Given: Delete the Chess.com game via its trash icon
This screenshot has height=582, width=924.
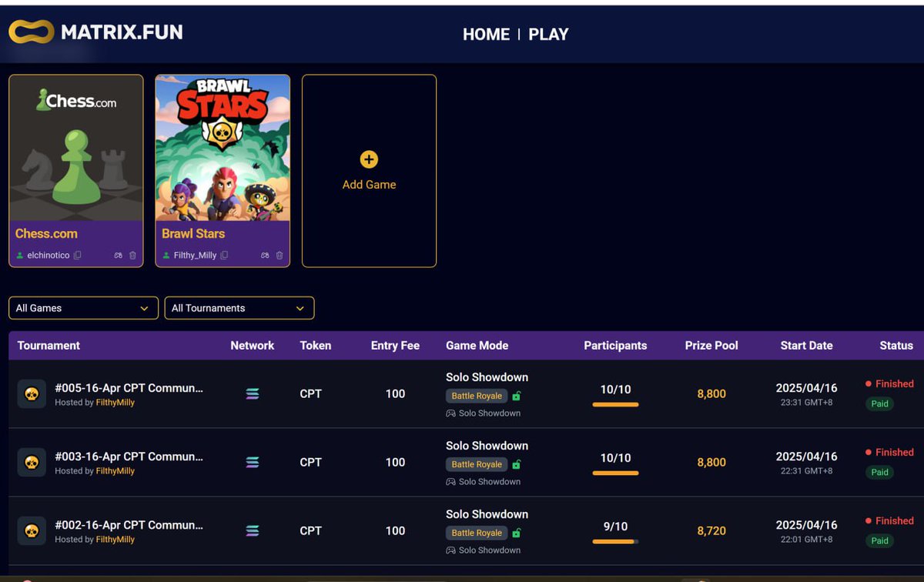Looking at the screenshot, I should click(132, 256).
